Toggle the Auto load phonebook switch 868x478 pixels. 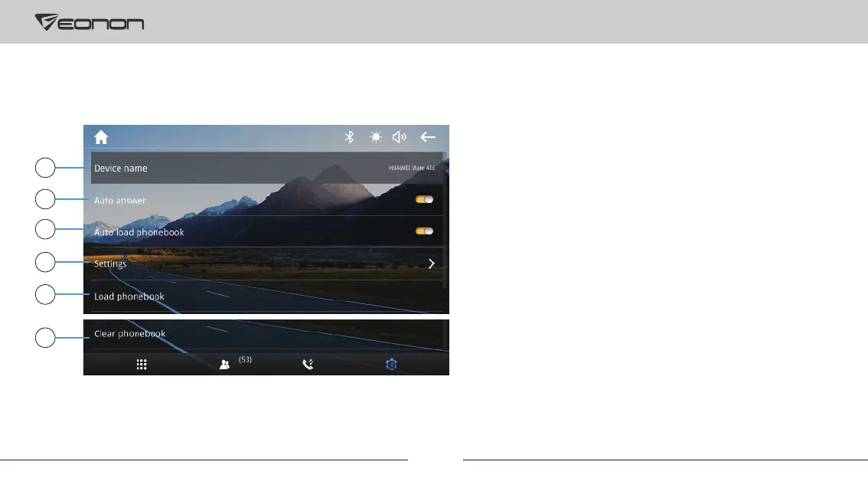pos(425,231)
